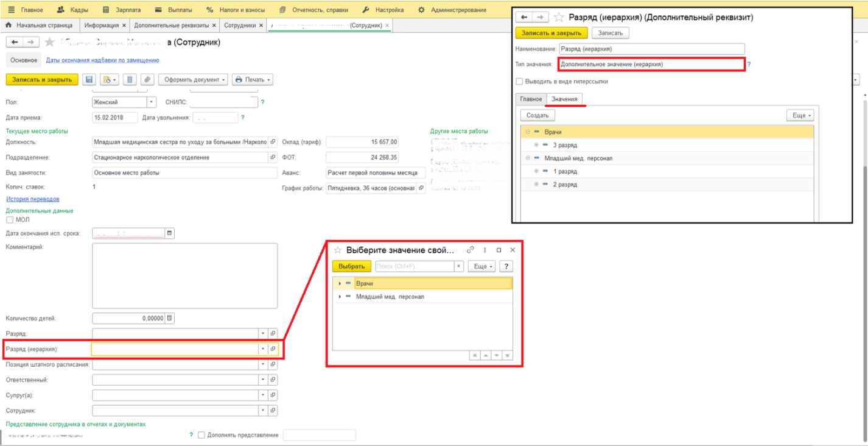This screenshot has height=446, width=868.
Task: Click back arrow in Разряд (иерархия) requisite window
Action: pyautogui.click(x=525, y=18)
